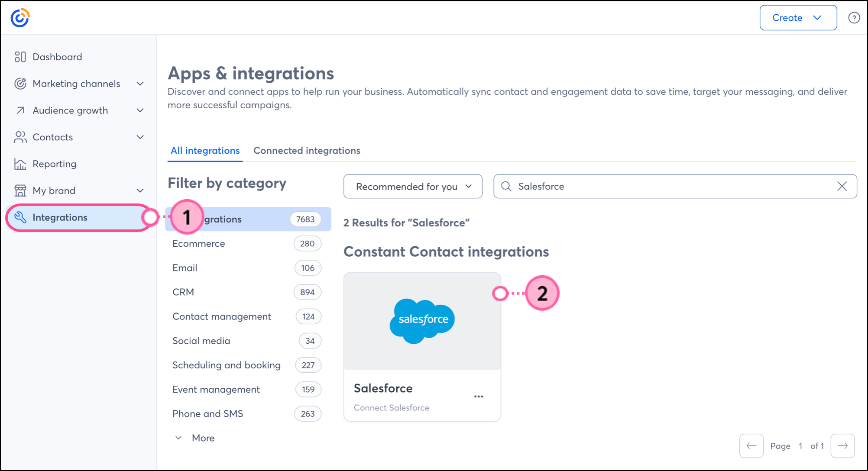Click the 263 Phone and SMS badge
This screenshot has width=868, height=471.
pos(308,414)
